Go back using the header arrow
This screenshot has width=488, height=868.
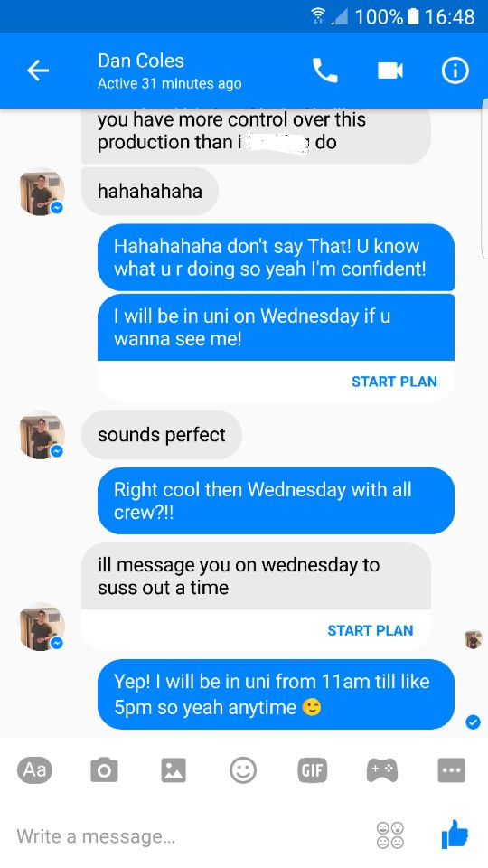tap(38, 71)
